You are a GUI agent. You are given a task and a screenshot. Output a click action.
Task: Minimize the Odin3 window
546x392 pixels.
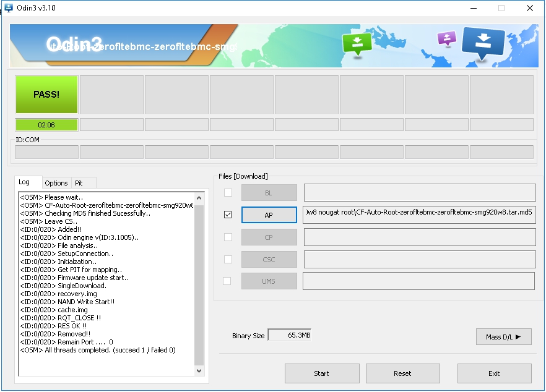[x=474, y=8]
